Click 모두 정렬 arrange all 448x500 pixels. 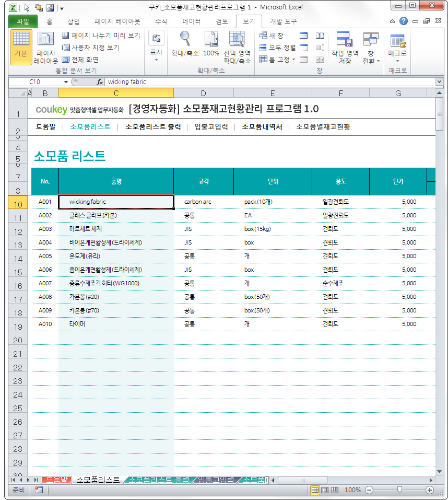[278, 48]
